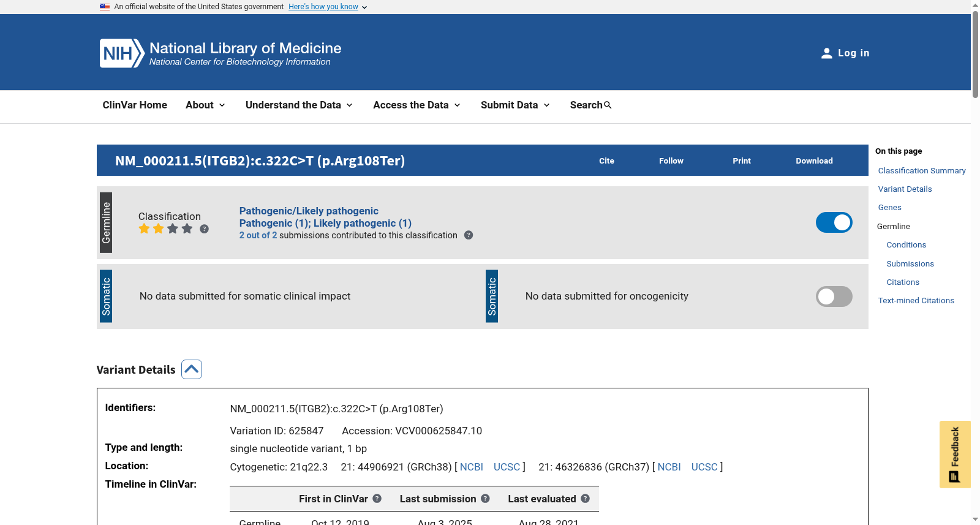The image size is (980, 525).
Task: Expand Submit Data dropdown
Action: (515, 105)
